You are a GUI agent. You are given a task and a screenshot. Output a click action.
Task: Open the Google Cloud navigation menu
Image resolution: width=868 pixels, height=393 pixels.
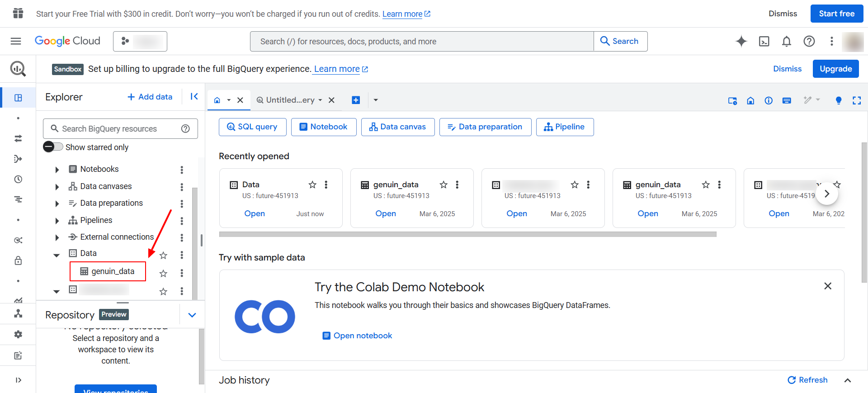(x=16, y=41)
